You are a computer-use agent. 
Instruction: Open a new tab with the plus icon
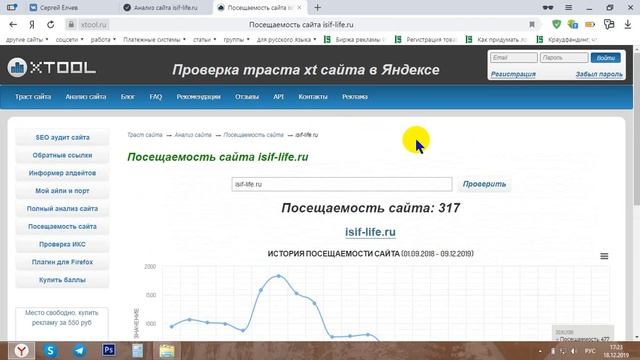[x=318, y=7]
